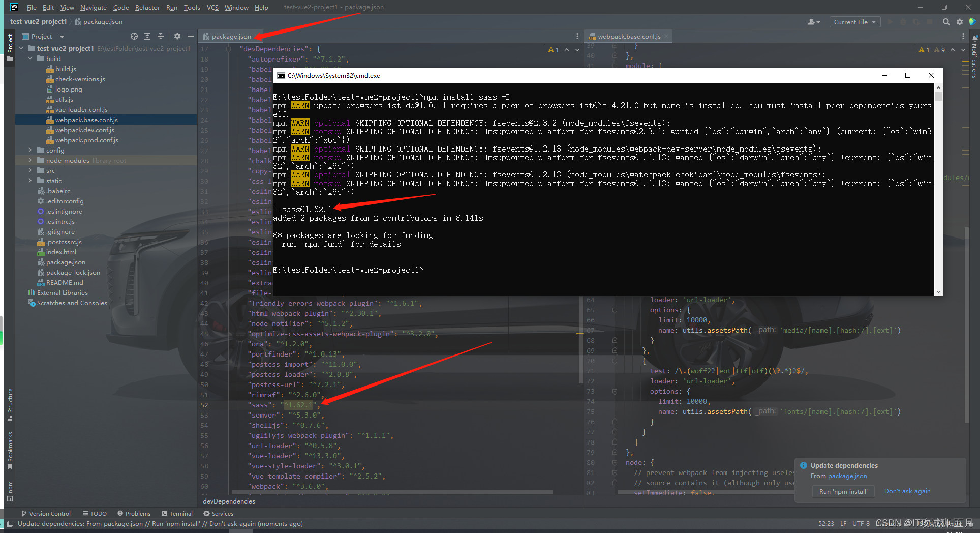Open the File menu
Screen dimensions: 980x533
click(32, 7)
